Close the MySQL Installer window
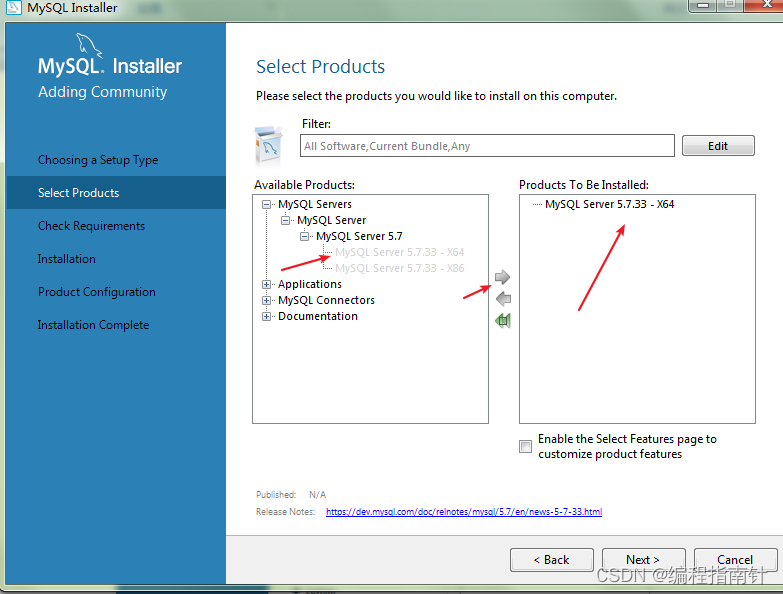Image resolution: width=783 pixels, height=594 pixels. (x=764, y=4)
